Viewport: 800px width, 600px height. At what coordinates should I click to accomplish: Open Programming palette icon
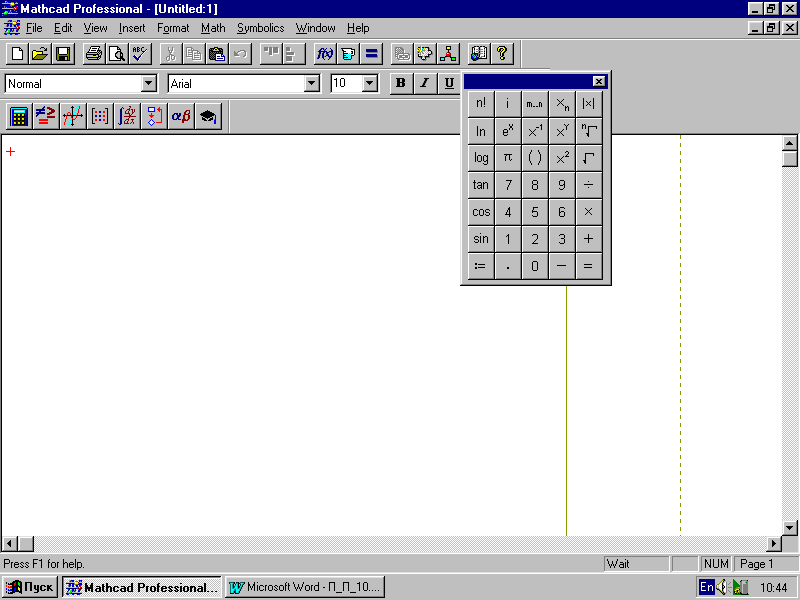[154, 116]
